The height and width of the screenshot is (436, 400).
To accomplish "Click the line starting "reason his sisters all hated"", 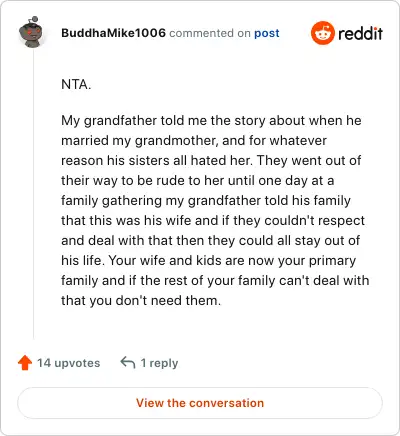I will point(211,161).
